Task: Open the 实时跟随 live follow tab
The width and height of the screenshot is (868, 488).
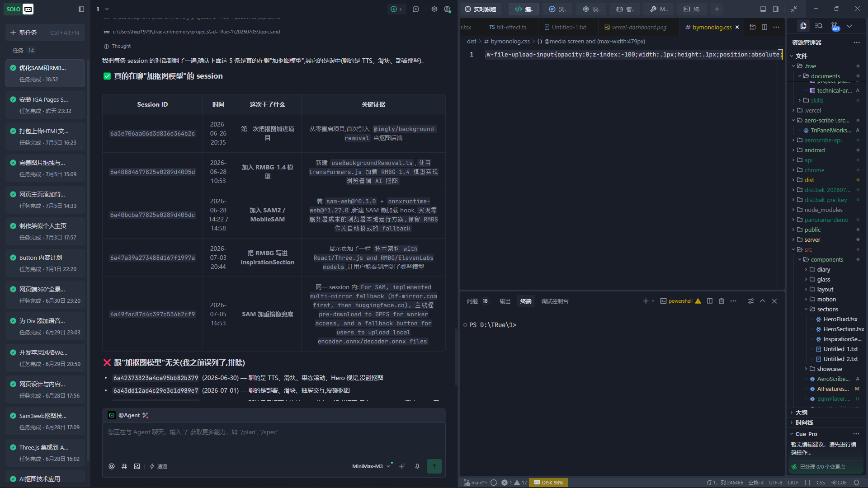Action: [481, 9]
